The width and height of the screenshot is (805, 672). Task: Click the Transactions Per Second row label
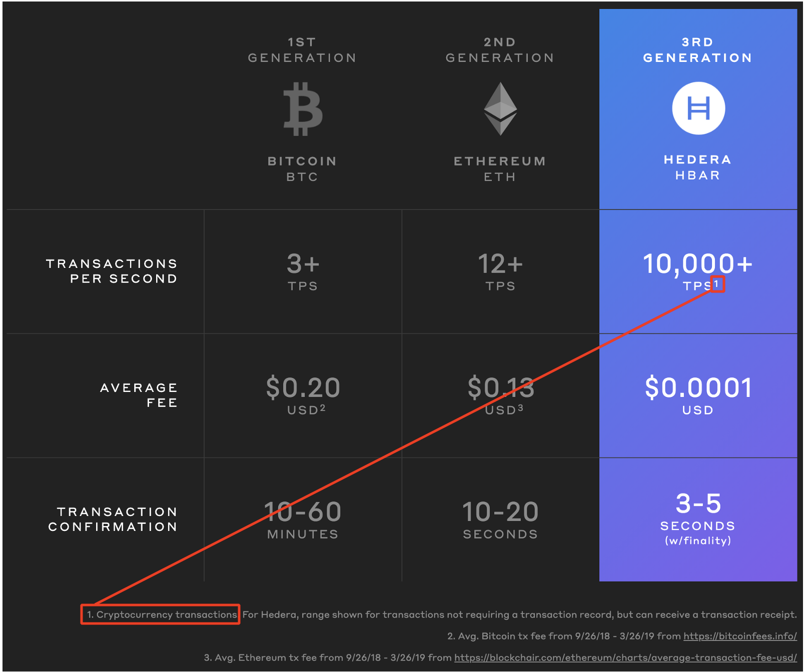tap(112, 271)
